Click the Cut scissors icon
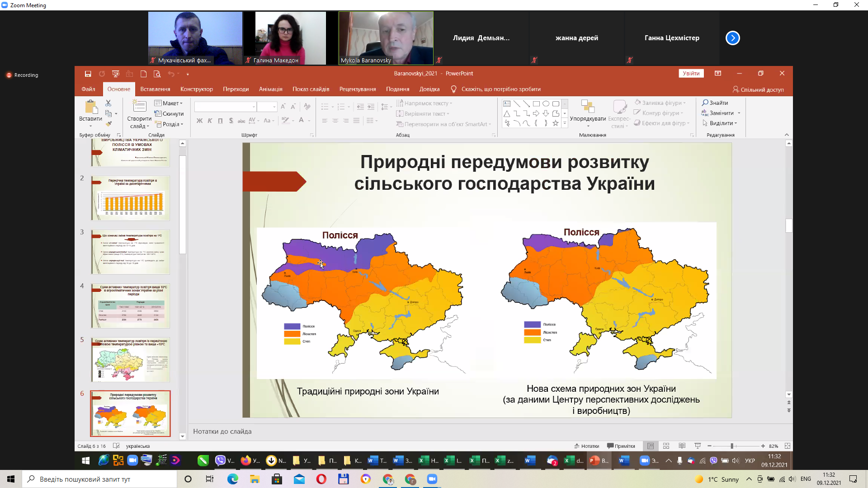 tap(108, 103)
